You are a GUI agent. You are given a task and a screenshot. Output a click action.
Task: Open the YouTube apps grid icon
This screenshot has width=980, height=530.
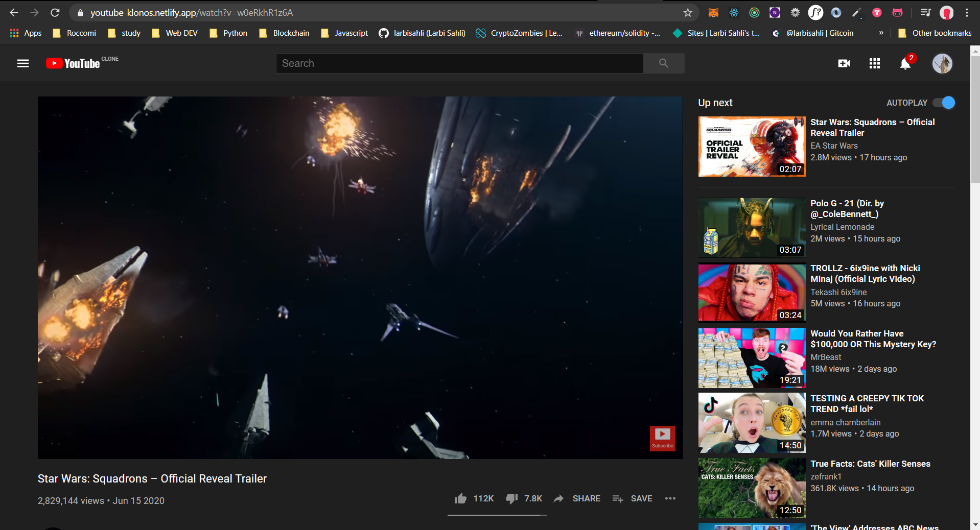pos(875,63)
